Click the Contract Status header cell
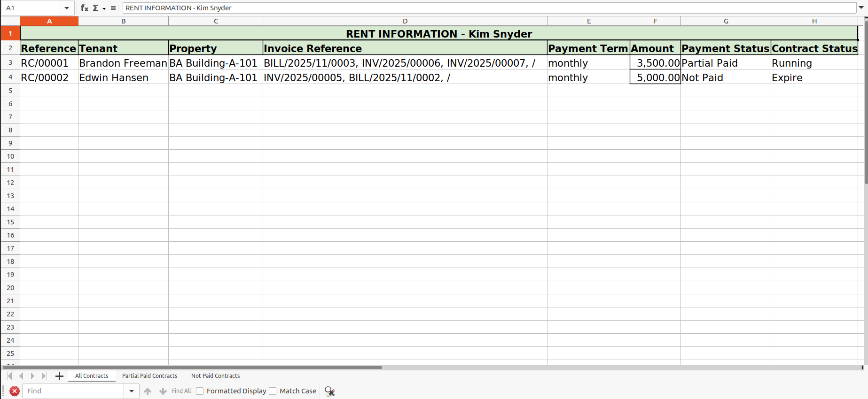Image resolution: width=868 pixels, height=399 pixels. click(x=814, y=48)
